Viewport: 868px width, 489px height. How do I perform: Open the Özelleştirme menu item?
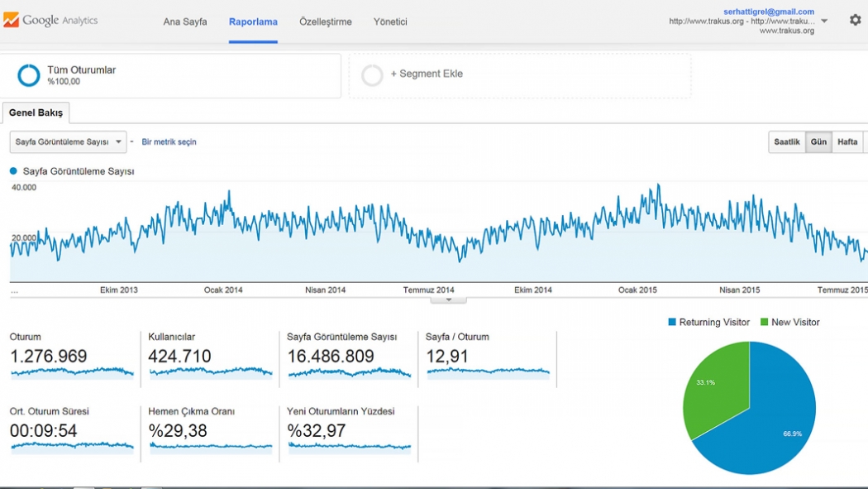point(325,22)
